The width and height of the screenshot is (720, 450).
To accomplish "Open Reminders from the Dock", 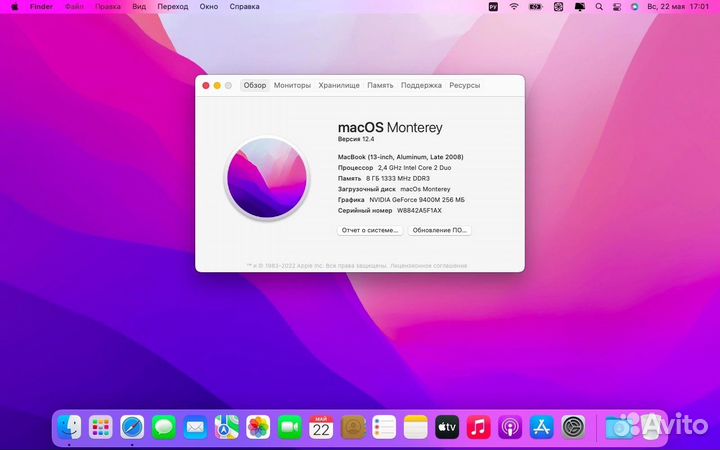I will pyautogui.click(x=384, y=427).
